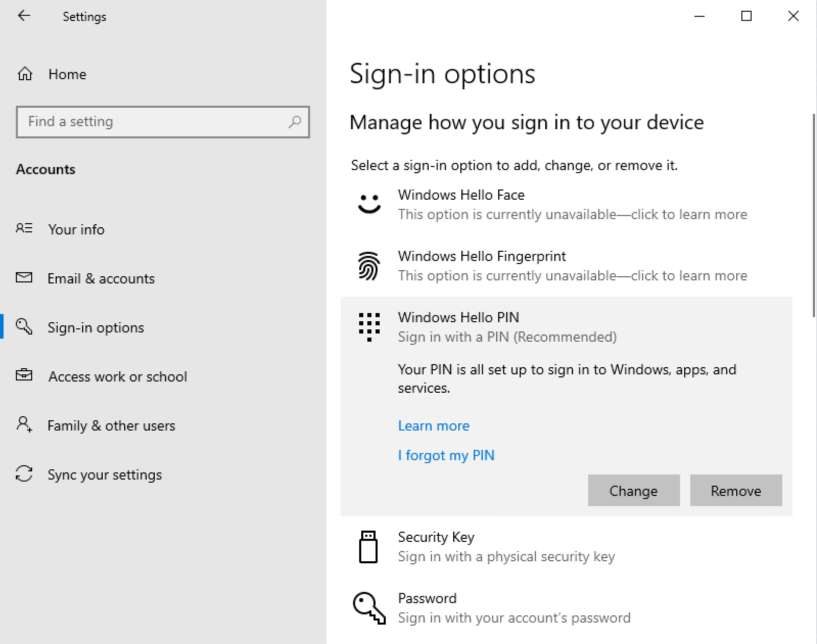Click the Family & other users person icon

(x=24, y=424)
